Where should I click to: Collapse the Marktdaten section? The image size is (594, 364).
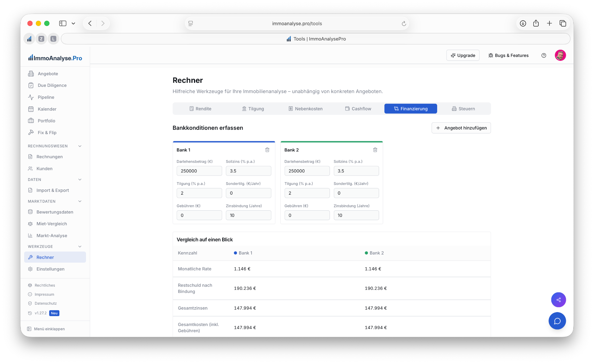click(x=80, y=201)
